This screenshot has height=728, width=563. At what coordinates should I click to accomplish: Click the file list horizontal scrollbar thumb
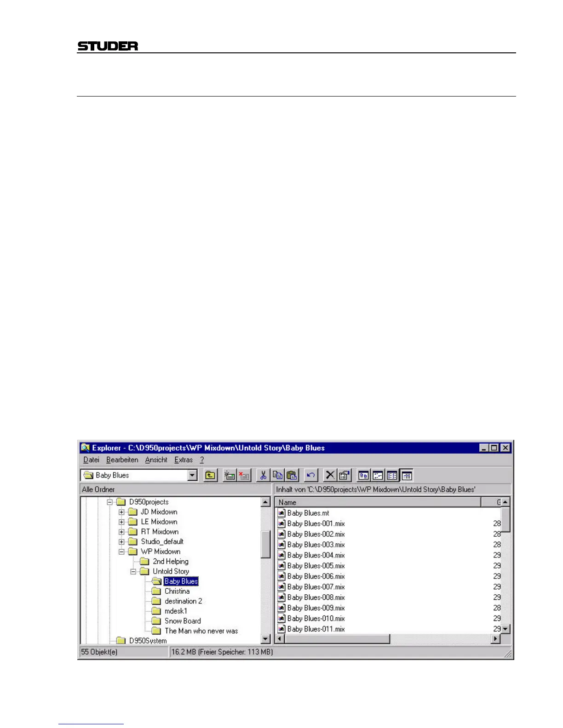(x=337, y=639)
